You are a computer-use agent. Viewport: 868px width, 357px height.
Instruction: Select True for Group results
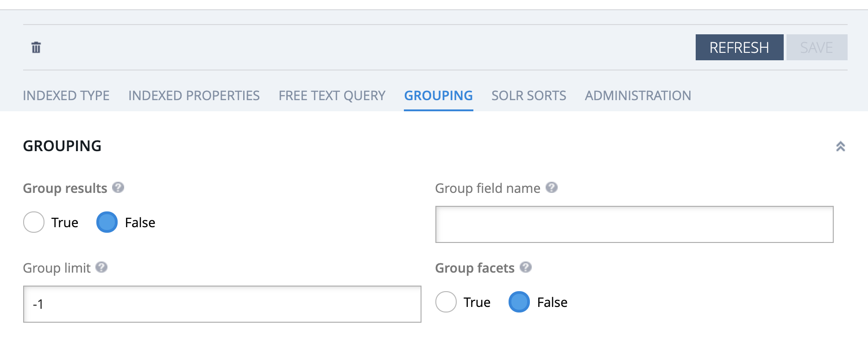pyautogui.click(x=34, y=222)
